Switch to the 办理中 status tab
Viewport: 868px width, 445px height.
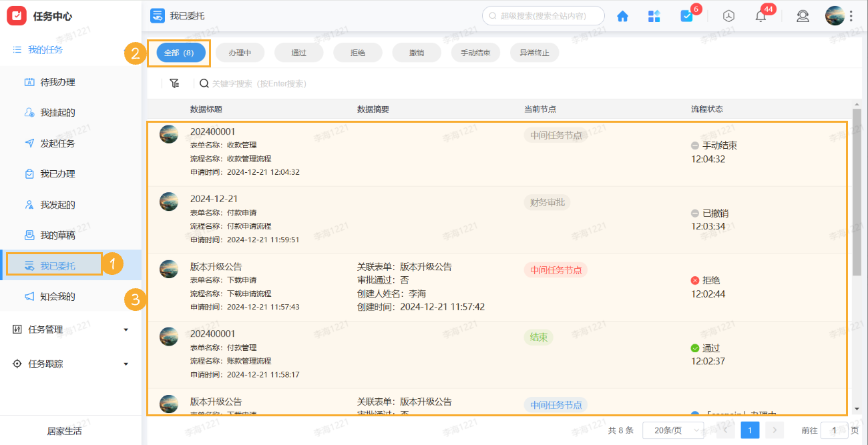240,52
